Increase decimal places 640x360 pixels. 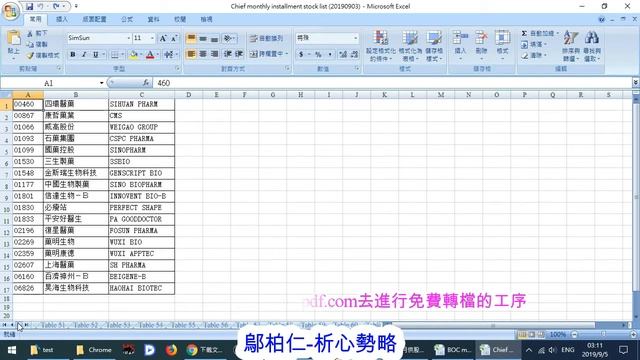(343, 54)
